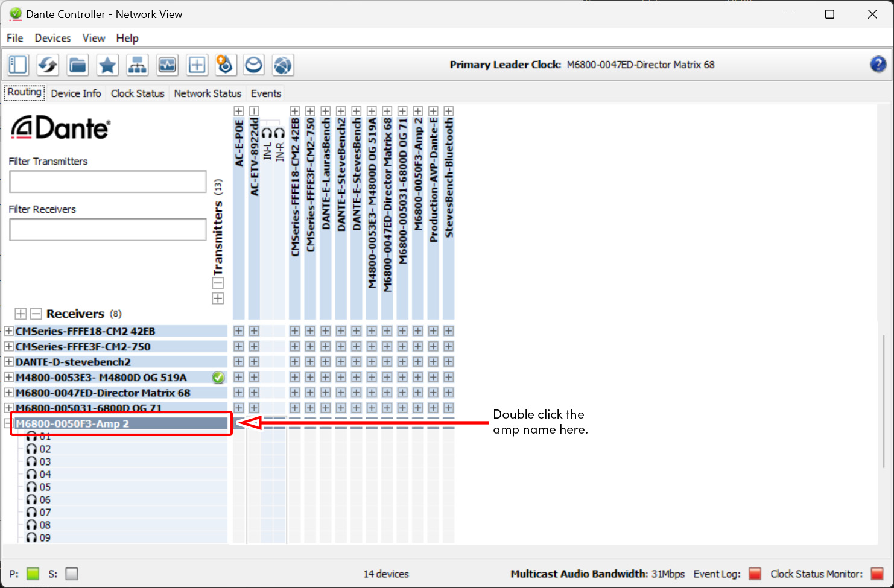Click the Production-AVP-Dante-E transmitter label
This screenshot has width=894, height=588.
pyautogui.click(x=433, y=180)
